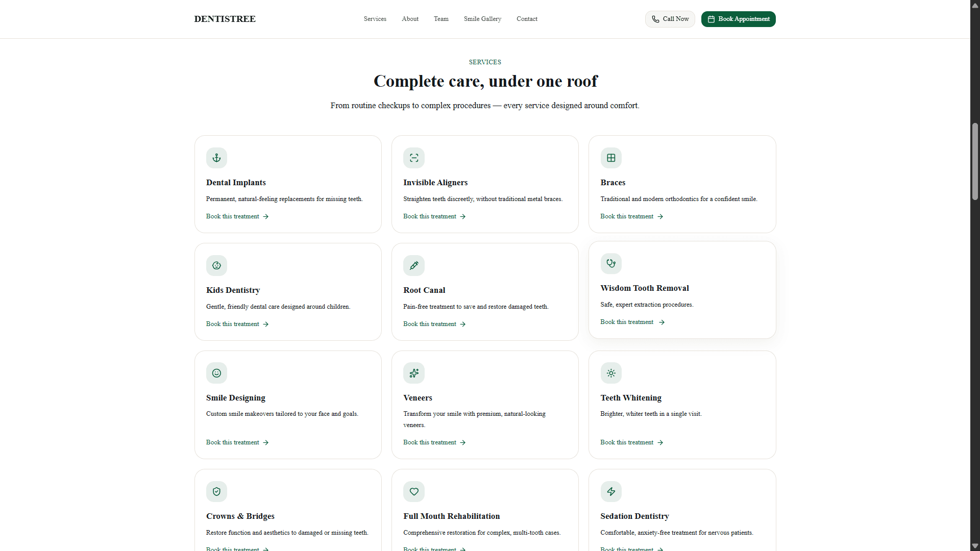980x551 pixels.
Task: Click the Dental Implants card title
Action: tap(236, 183)
